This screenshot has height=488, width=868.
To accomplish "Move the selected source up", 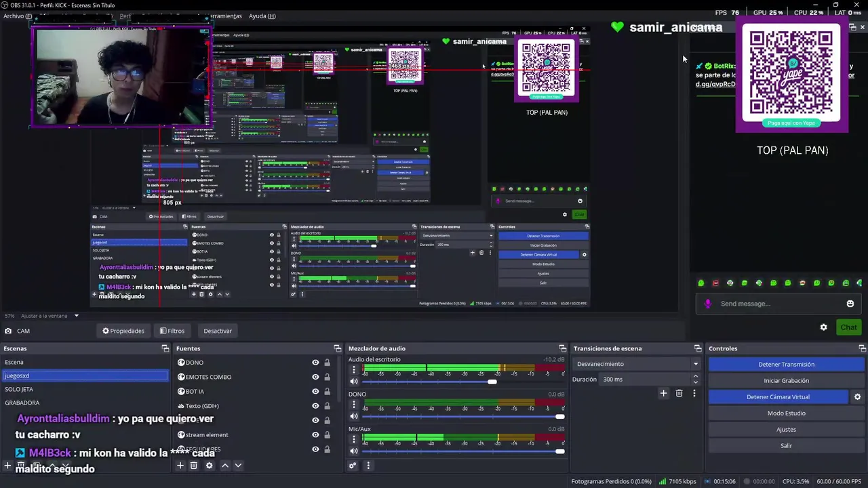I will pos(225,466).
